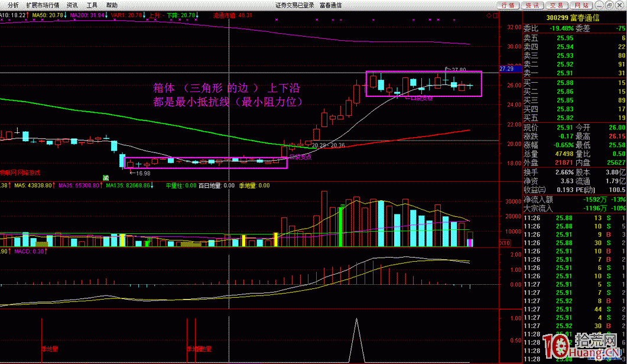Image resolution: width=627 pixels, height=364 pixels.
Task: Open the 资讯 menu in the menu bar
Action: 72,5
